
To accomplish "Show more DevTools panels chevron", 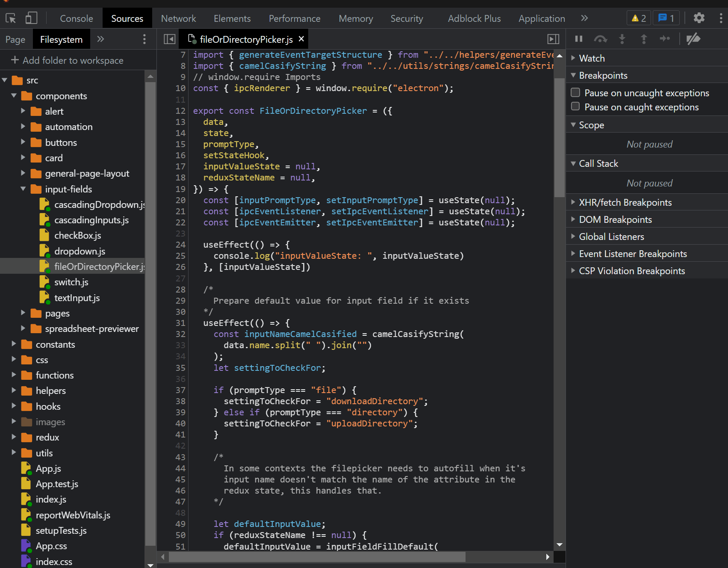I will click(x=584, y=18).
